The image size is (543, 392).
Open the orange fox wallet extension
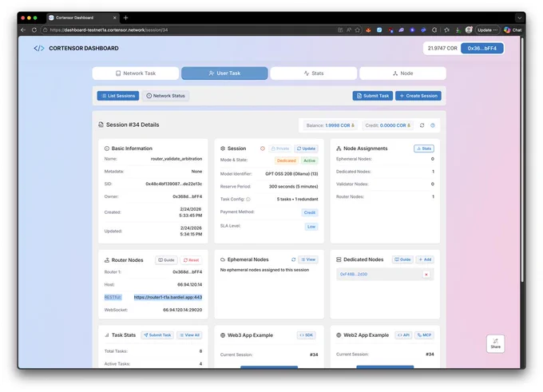(x=368, y=30)
